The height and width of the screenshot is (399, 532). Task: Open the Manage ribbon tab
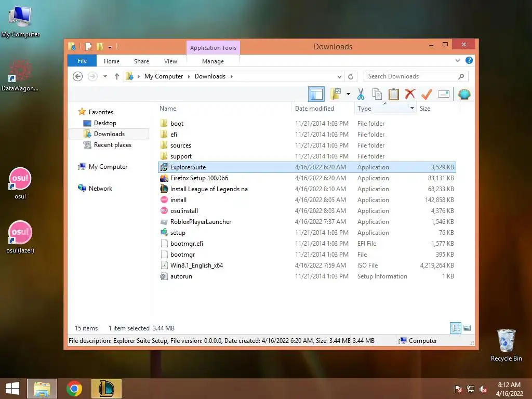tap(212, 61)
